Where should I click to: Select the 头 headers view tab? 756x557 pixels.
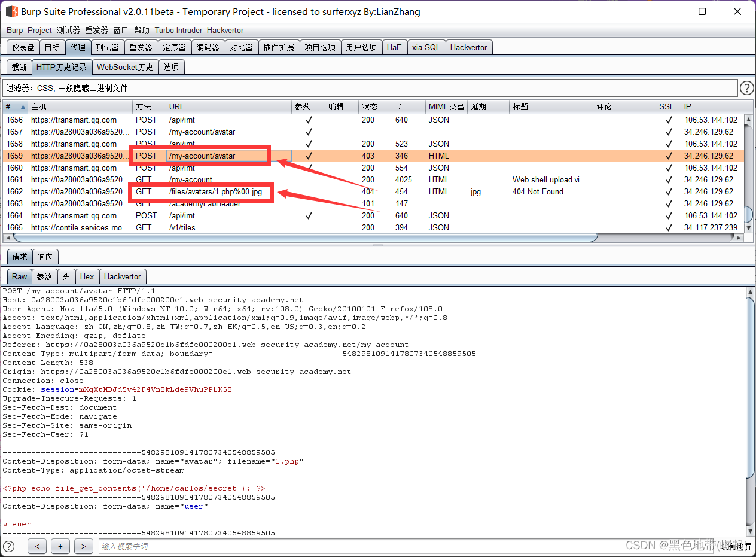coord(66,276)
